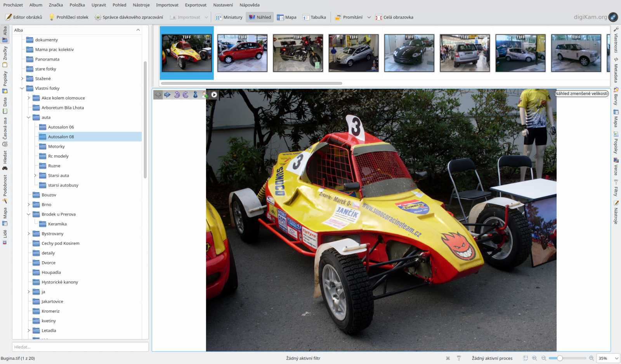This screenshot has height=364, width=621.
Task: Click the Promítání slideshow button
Action: pyautogui.click(x=349, y=17)
